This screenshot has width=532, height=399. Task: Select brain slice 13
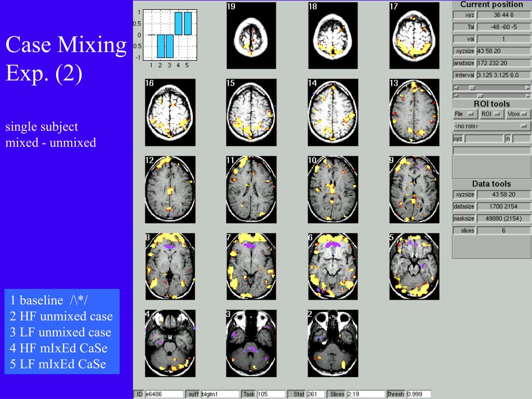pyautogui.click(x=414, y=113)
